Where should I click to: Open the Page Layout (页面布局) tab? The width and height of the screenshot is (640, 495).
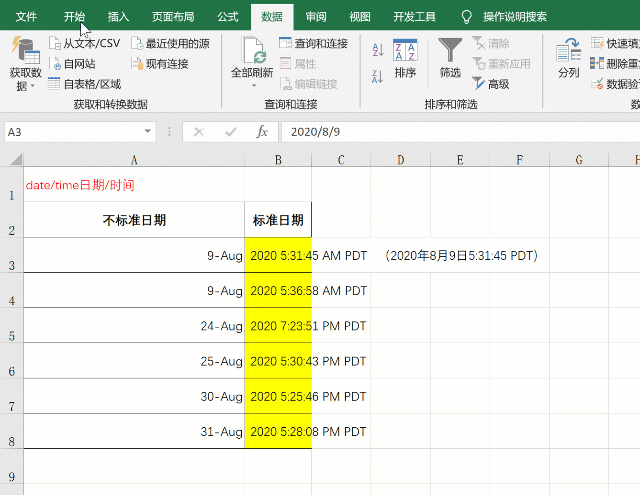click(173, 17)
